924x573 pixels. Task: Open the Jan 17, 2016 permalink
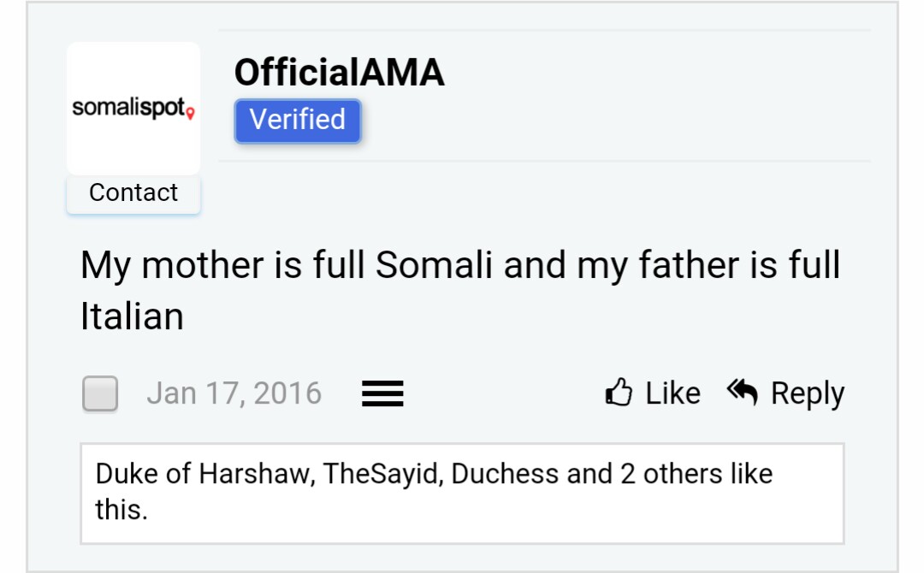coord(234,393)
